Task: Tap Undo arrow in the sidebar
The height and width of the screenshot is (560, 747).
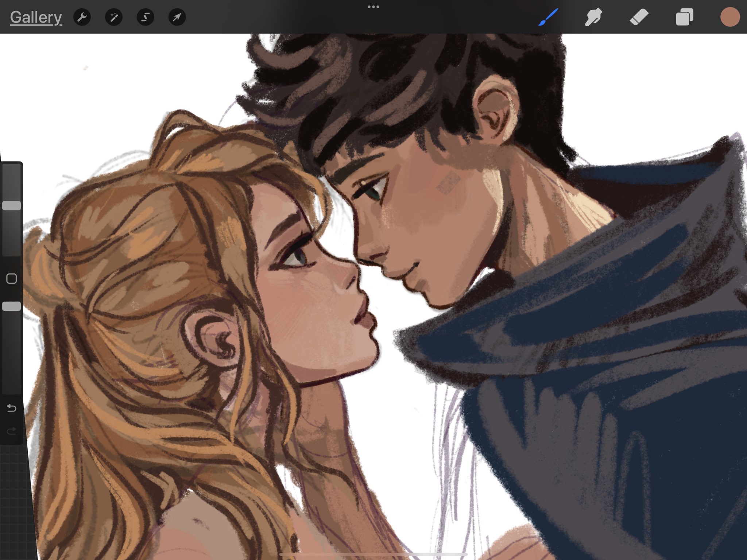Action: point(12,409)
